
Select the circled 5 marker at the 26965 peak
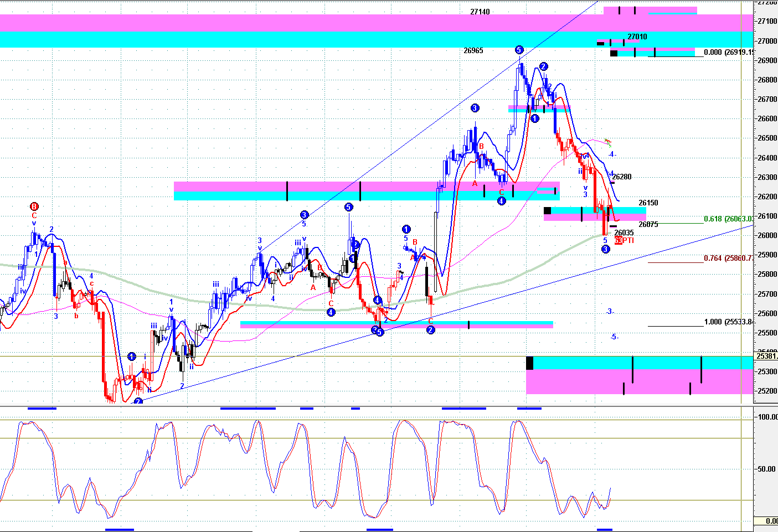point(519,50)
